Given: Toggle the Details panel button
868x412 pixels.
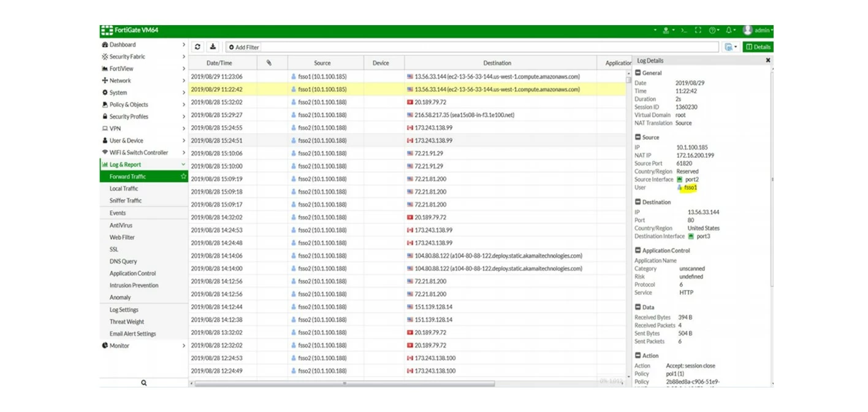Looking at the screenshot, I should coord(758,47).
